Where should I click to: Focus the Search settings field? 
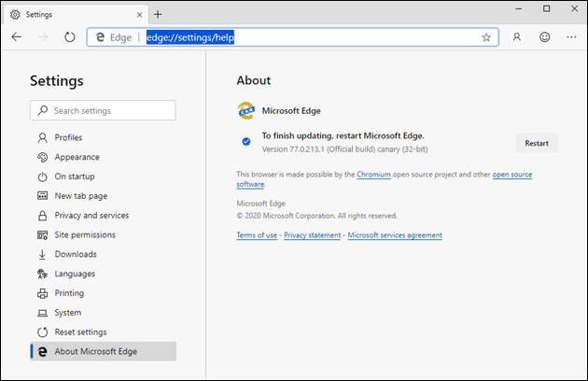point(103,110)
